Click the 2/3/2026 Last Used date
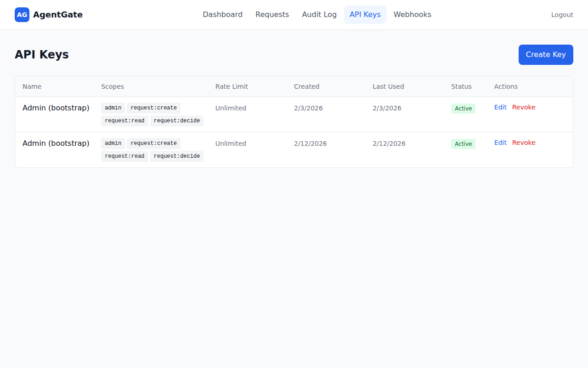The height and width of the screenshot is (368, 588). point(387,108)
